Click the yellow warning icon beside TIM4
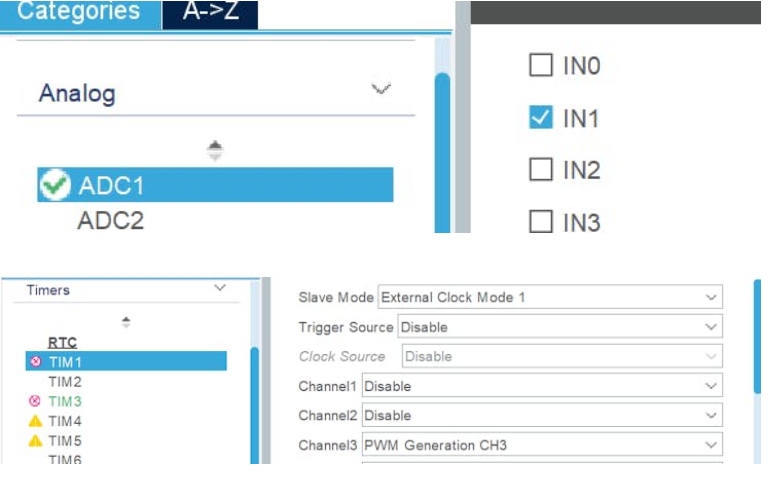Image resolution: width=773 pixels, height=486 pixels. pyautogui.click(x=35, y=421)
